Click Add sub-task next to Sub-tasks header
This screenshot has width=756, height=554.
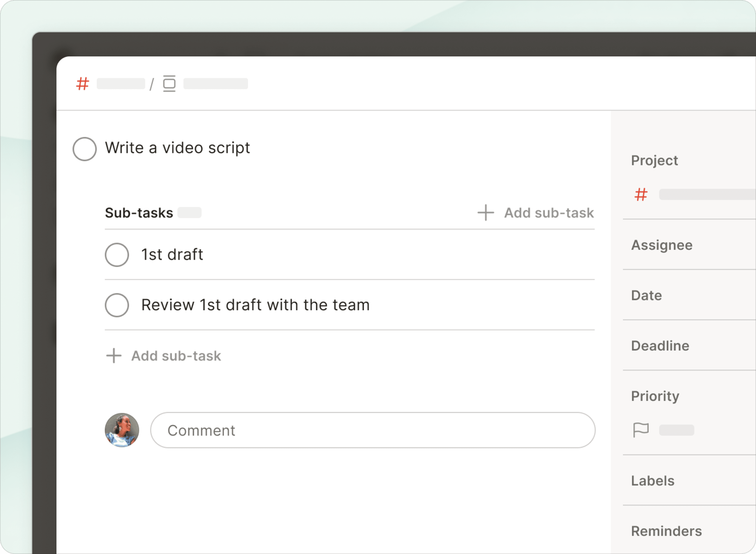tap(548, 213)
